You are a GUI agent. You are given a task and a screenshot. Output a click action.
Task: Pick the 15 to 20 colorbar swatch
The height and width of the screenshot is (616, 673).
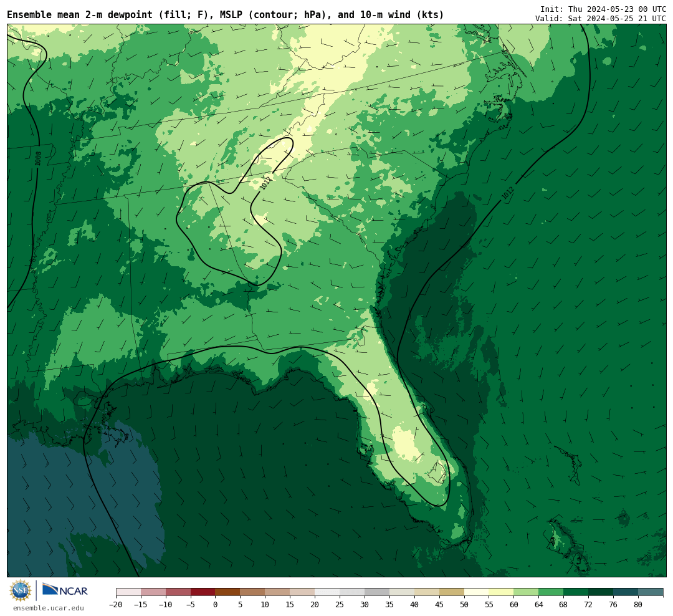[303, 592]
